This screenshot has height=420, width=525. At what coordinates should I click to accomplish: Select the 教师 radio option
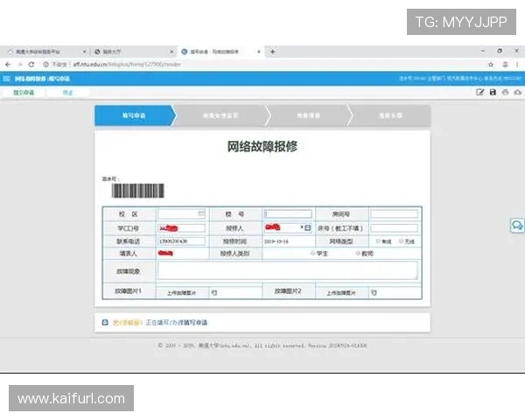pyautogui.click(x=358, y=253)
